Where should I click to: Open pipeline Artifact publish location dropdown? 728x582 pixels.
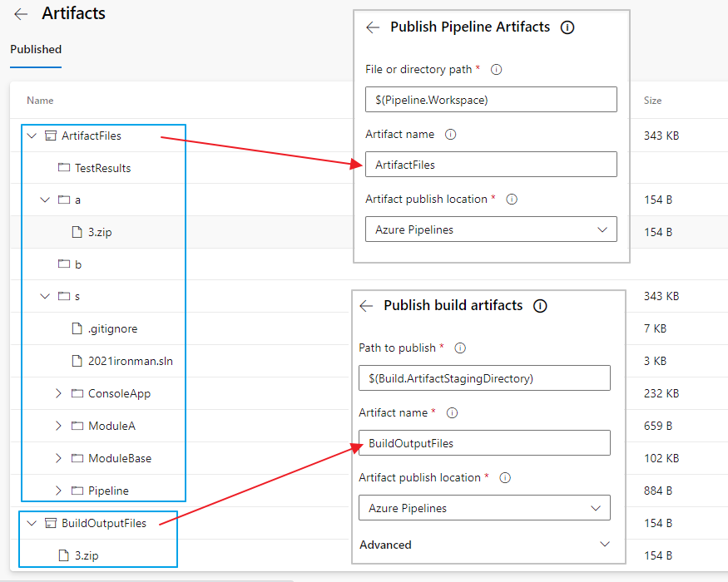click(491, 229)
